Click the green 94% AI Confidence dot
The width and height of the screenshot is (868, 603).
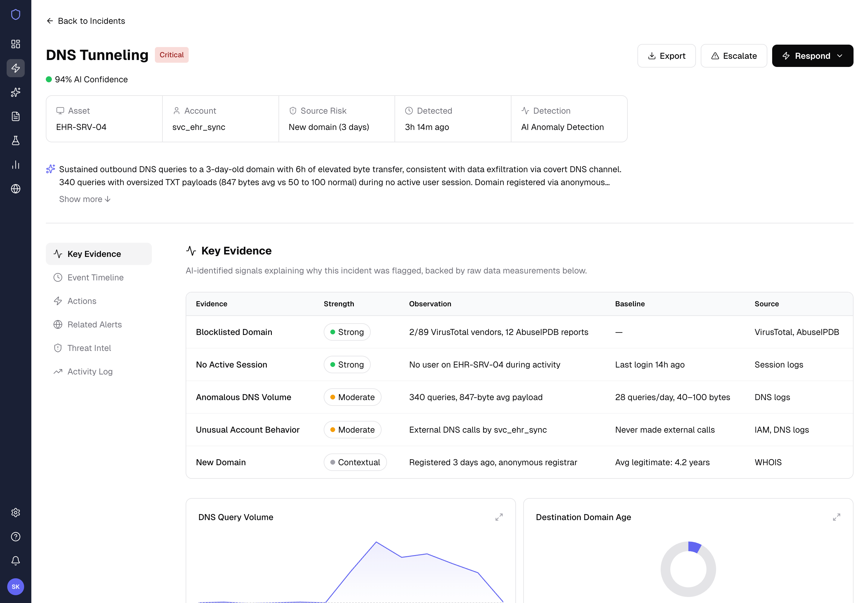pos(49,79)
